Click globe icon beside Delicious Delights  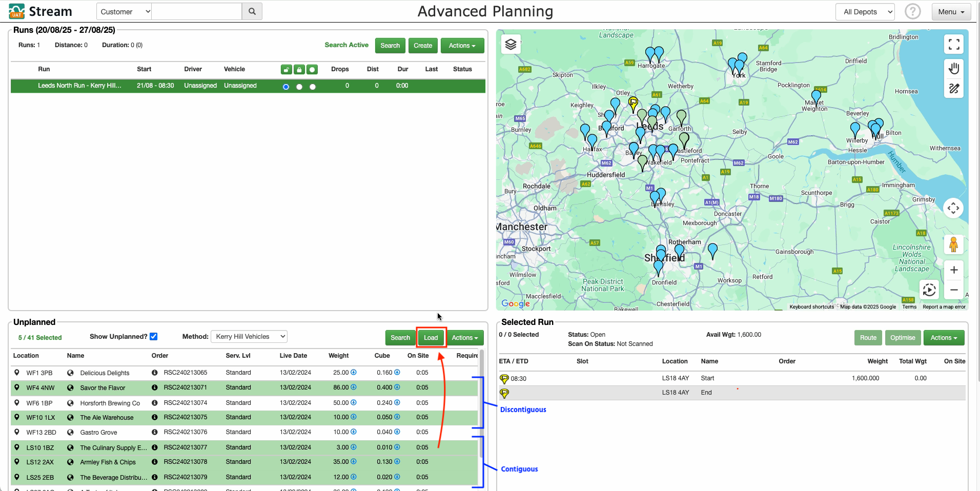click(70, 373)
